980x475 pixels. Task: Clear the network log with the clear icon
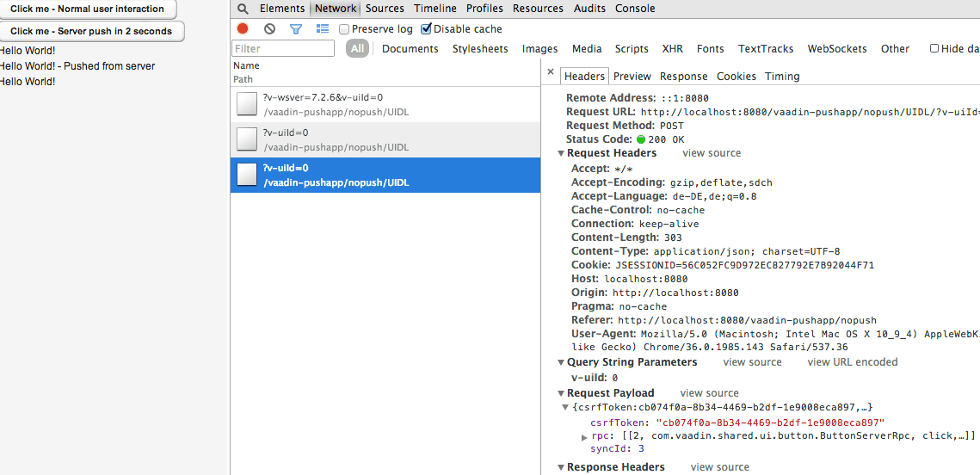[x=269, y=28]
